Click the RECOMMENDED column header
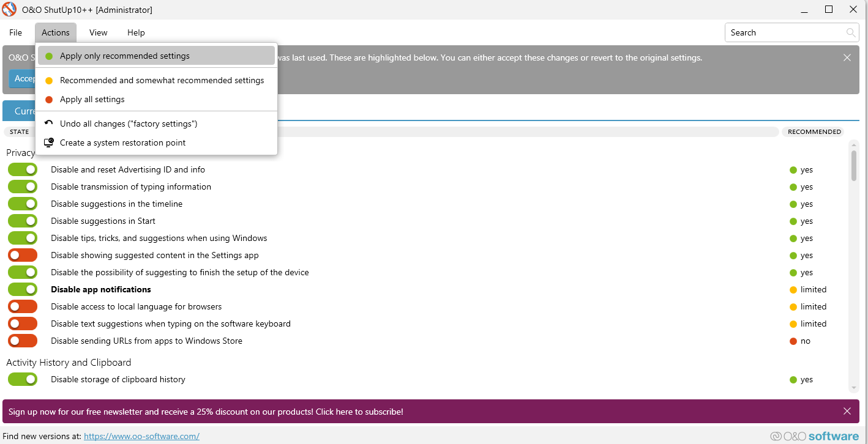868x444 pixels. (x=814, y=131)
